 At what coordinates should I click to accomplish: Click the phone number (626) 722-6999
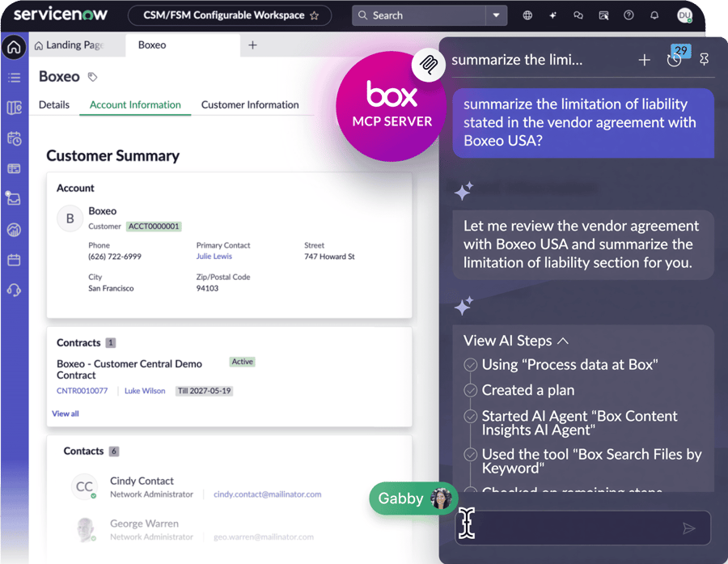point(115,257)
